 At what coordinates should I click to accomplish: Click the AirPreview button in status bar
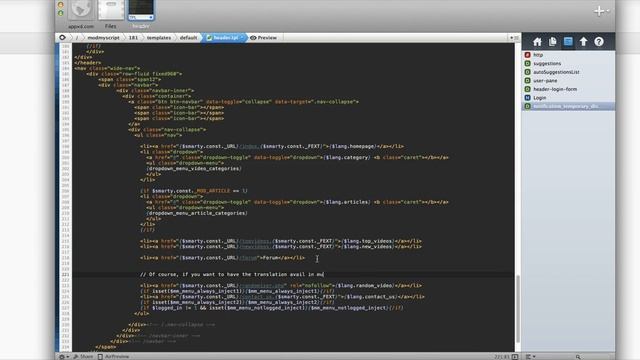113,357
